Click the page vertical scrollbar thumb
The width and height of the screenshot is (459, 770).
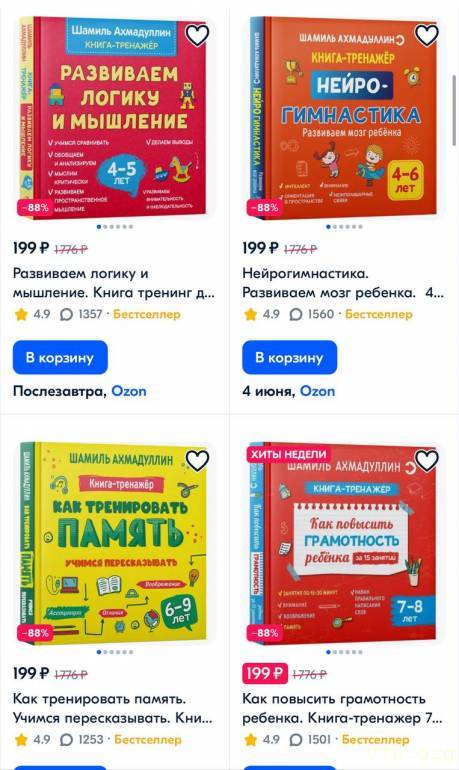454,110
